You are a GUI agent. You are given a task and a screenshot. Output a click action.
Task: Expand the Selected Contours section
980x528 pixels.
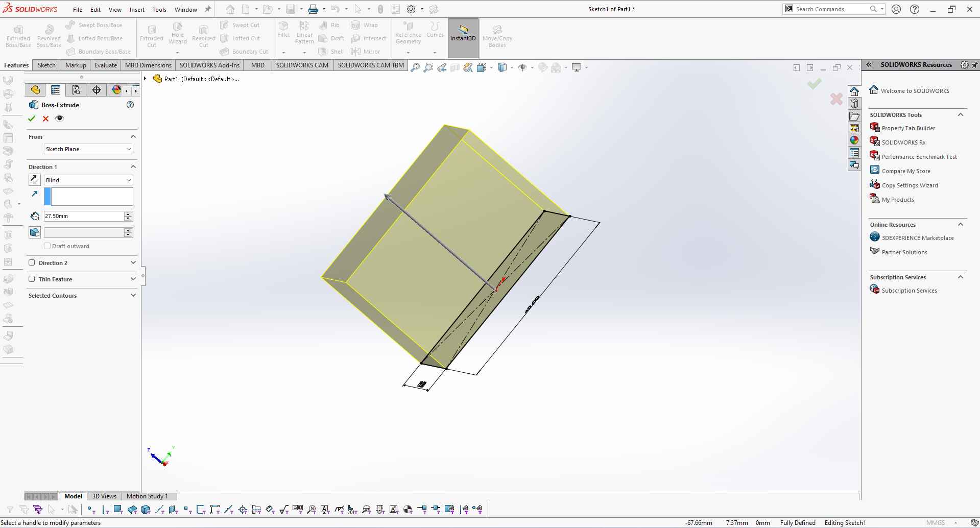[133, 295]
